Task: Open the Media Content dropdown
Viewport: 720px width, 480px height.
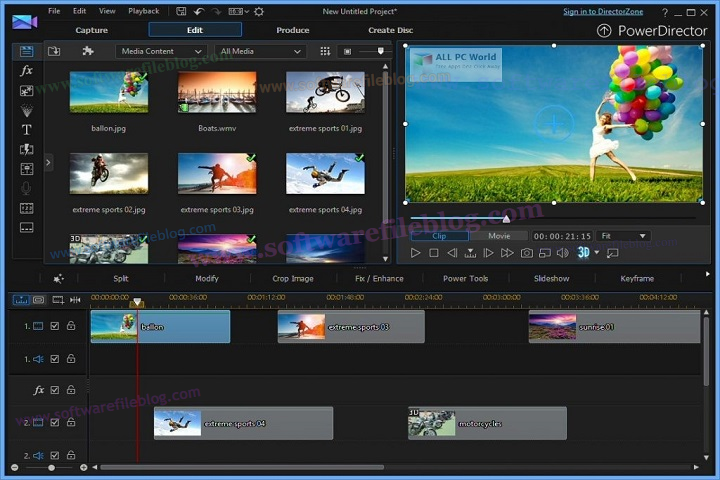Action: [160, 51]
